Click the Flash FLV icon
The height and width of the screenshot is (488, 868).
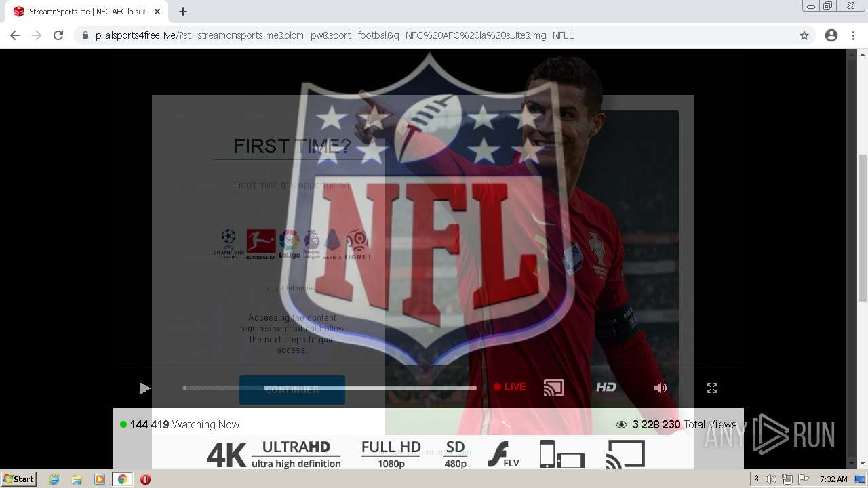(x=504, y=455)
